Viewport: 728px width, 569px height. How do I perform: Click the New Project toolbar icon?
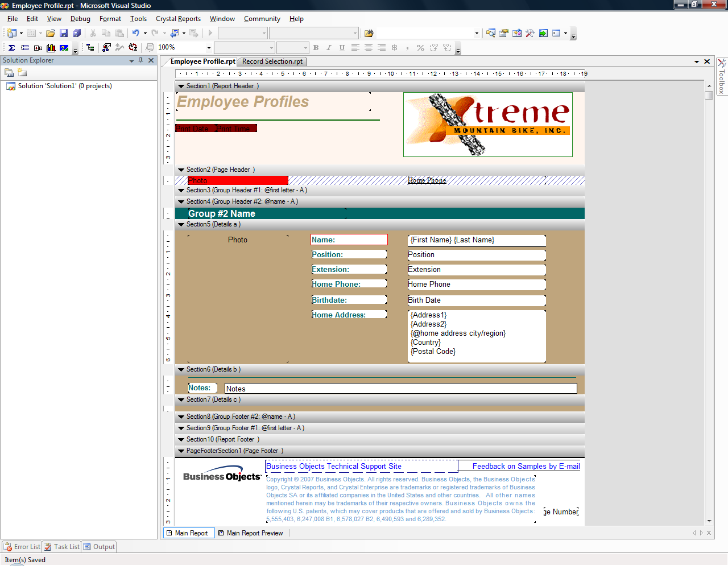click(x=11, y=33)
